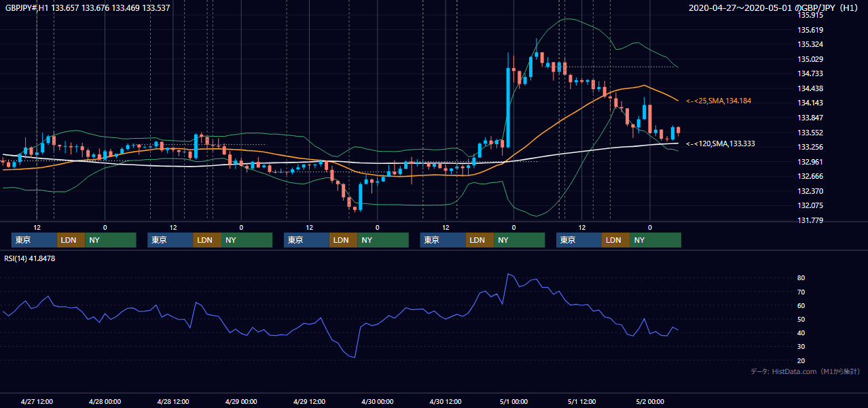Click RSI scale value 20

point(801,360)
